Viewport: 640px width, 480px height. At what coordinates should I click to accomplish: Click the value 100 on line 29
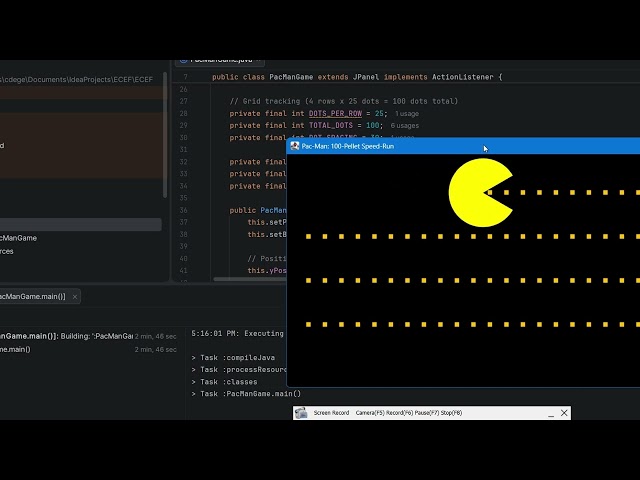[x=372, y=126]
